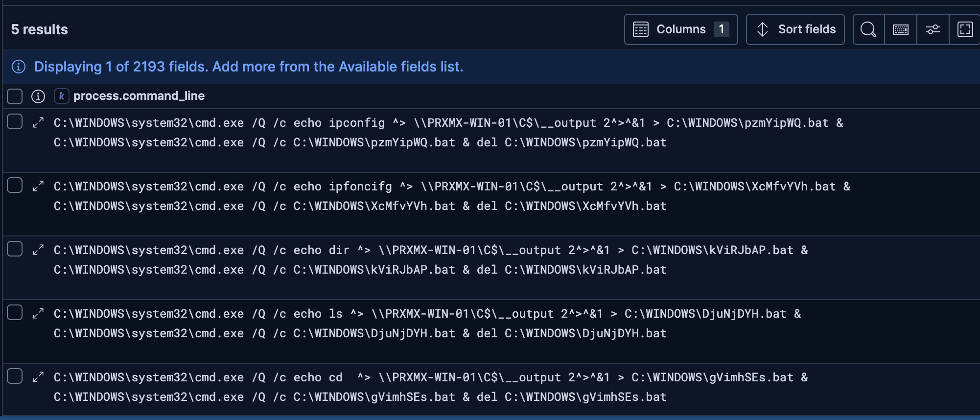The image size is (980, 420).
Task: Click the 'Displaying 1 of 2193 fields' notice
Action: coord(249,67)
